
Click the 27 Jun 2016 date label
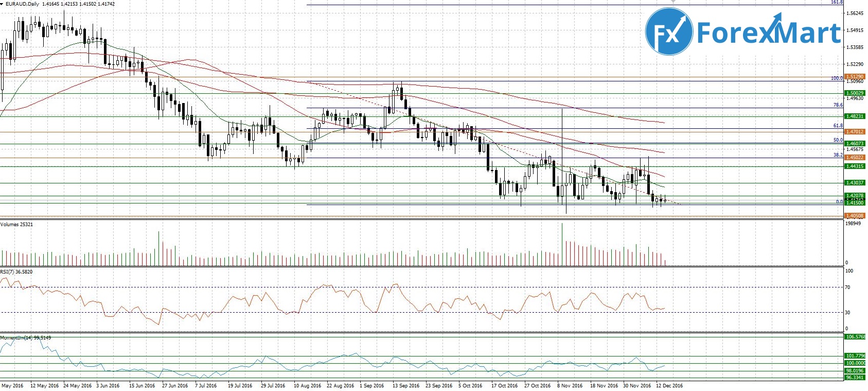click(175, 386)
